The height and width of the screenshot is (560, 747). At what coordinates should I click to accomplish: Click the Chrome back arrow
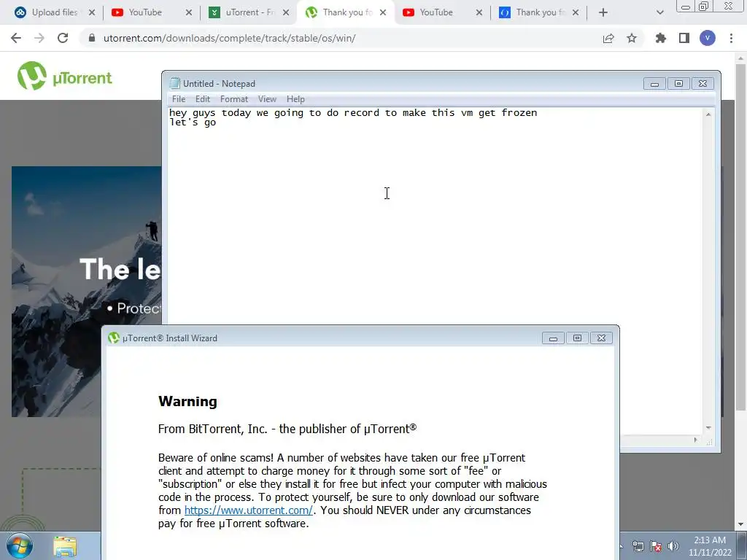click(x=16, y=38)
